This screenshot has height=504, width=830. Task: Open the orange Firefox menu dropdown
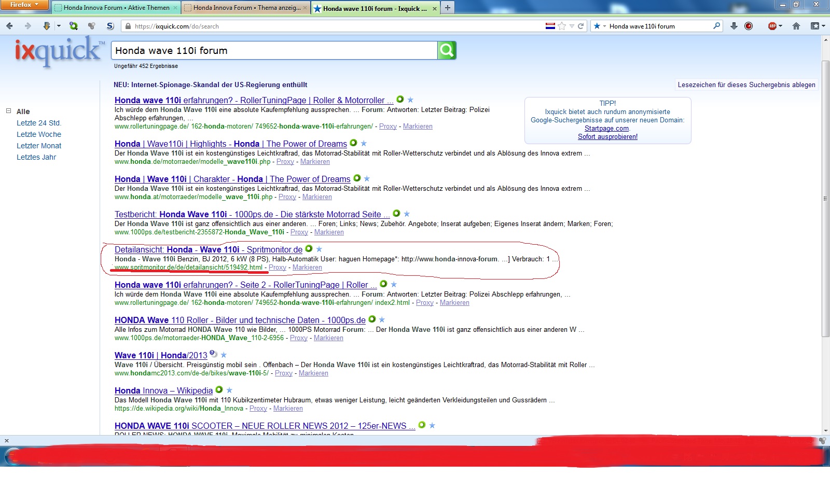[24, 5]
